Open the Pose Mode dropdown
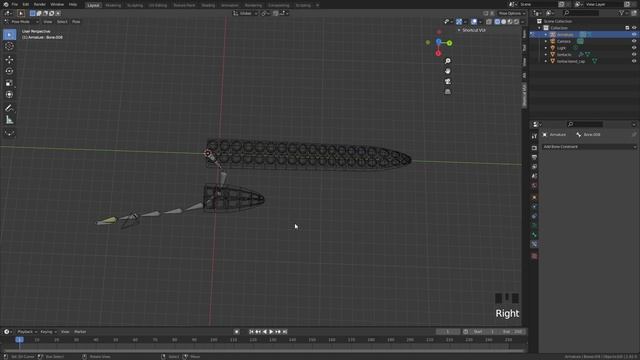This screenshot has height=360, width=640. click(x=21, y=22)
